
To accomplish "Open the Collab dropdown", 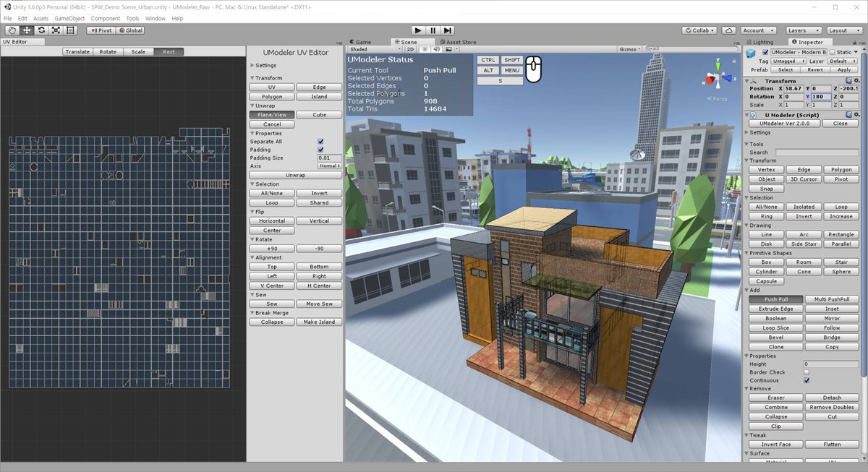I will (x=700, y=30).
